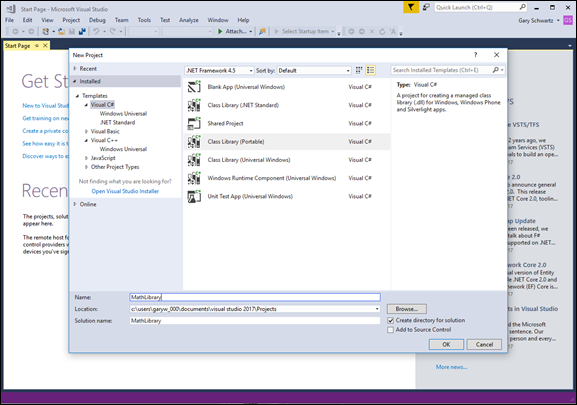The width and height of the screenshot is (577, 405).
Task: Click the user account avatar badge
Action: pos(567,21)
